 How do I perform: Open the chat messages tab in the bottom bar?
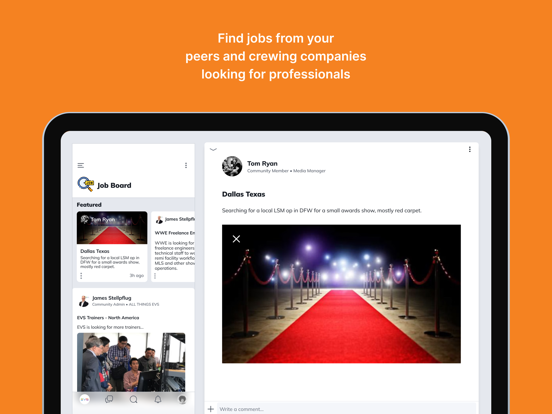[109, 399]
